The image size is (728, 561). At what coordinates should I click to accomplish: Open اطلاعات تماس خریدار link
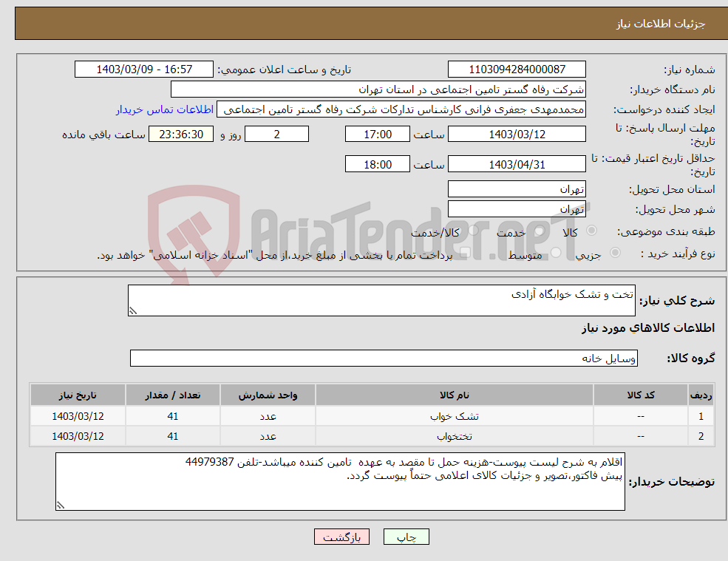164,109
